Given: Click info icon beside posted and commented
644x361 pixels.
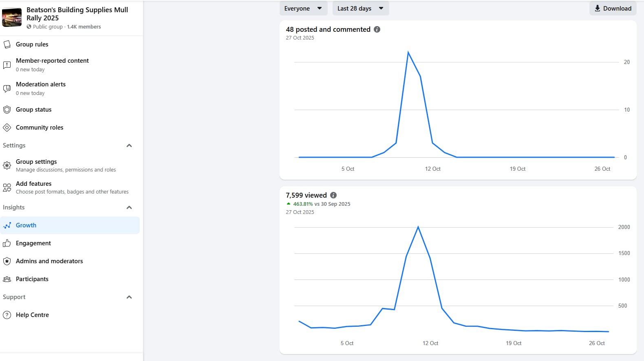Looking at the screenshot, I should 377,29.
